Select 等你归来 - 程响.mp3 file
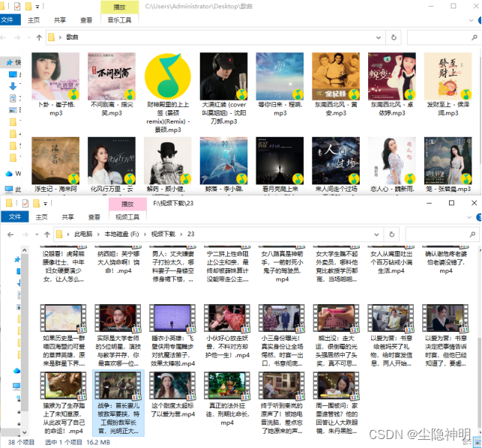 [280, 85]
